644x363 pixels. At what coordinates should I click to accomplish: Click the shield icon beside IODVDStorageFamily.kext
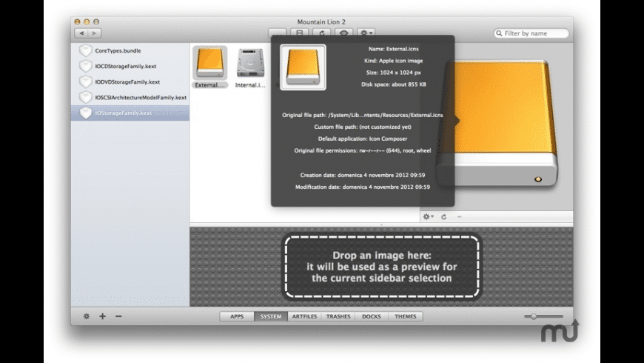[x=85, y=81]
